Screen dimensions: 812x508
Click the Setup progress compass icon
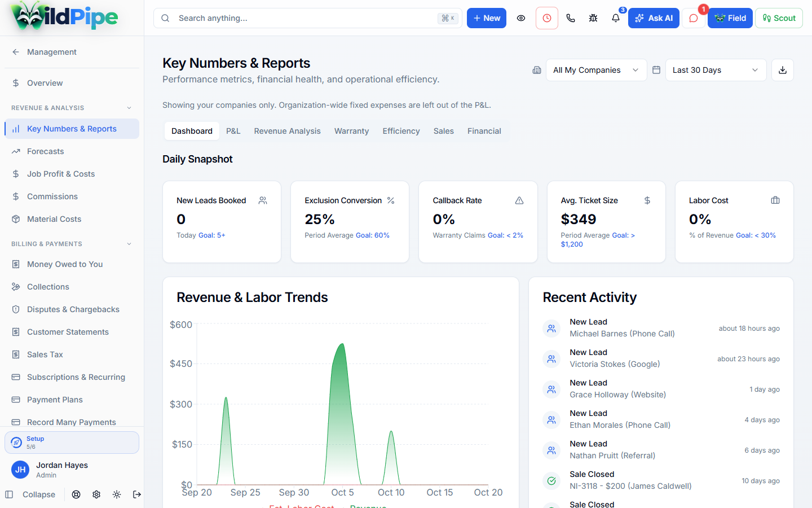[x=16, y=443]
